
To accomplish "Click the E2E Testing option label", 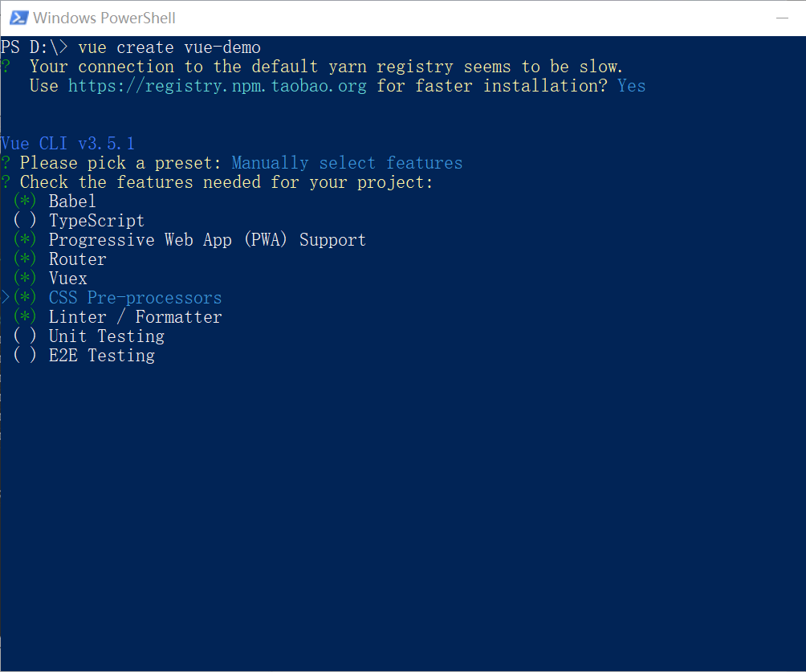I will 101,356.
